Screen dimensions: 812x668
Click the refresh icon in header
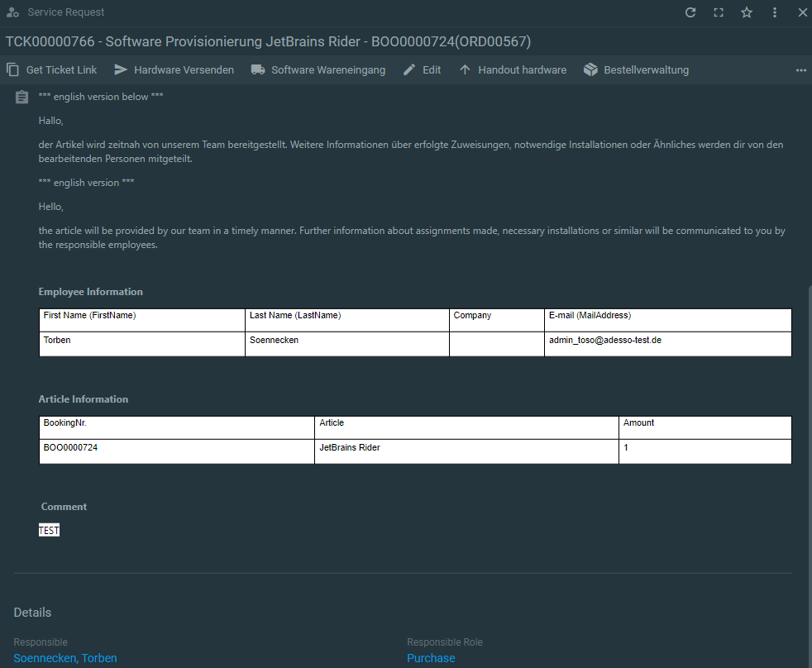(x=690, y=12)
